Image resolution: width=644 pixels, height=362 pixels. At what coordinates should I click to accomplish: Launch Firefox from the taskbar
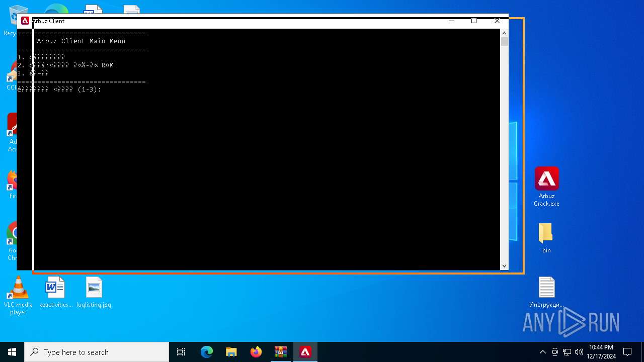[256, 352]
